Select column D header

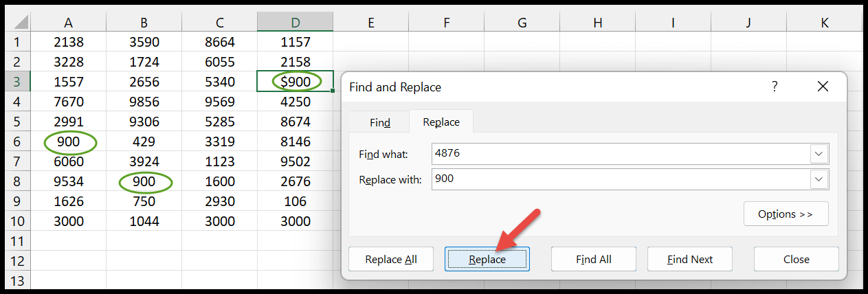coord(295,23)
